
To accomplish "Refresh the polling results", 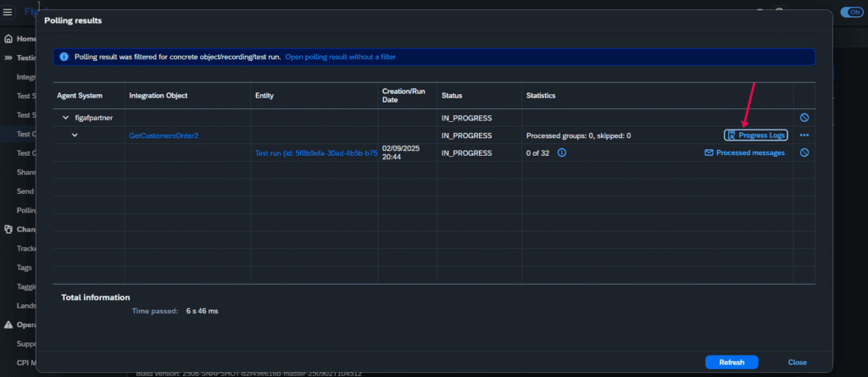I will (x=732, y=362).
